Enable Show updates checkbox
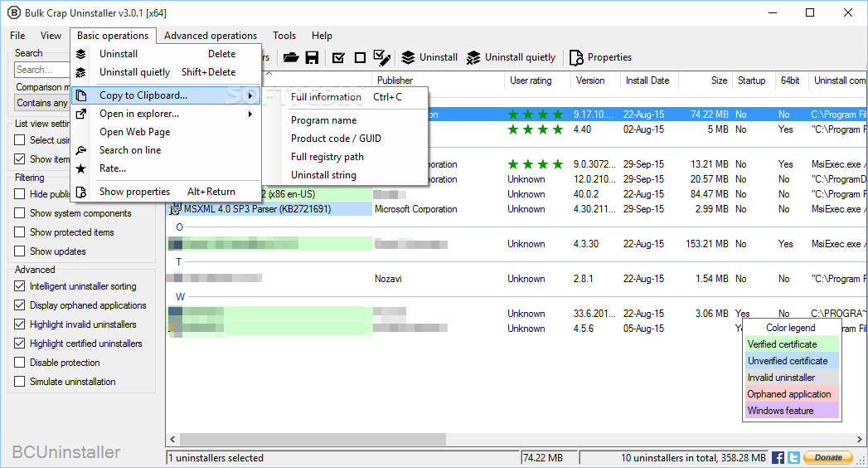 tap(19, 251)
